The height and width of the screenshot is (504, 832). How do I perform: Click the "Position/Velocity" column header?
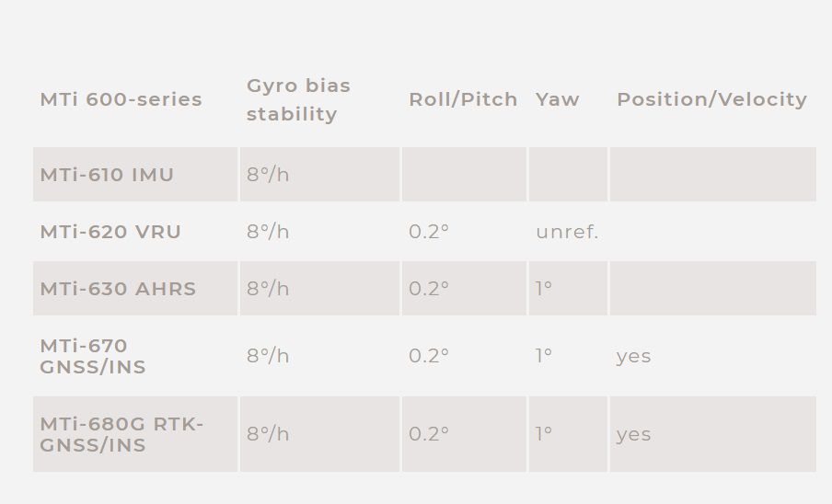[711, 99]
